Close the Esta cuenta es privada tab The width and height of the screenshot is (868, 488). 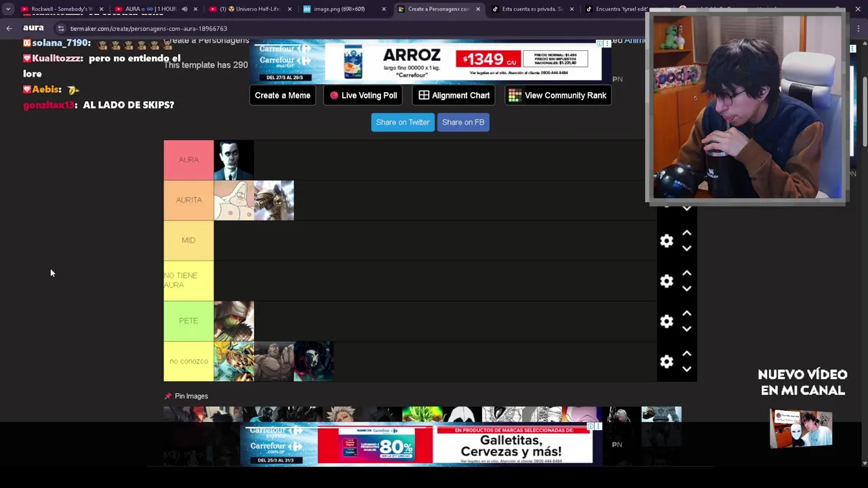(x=572, y=9)
